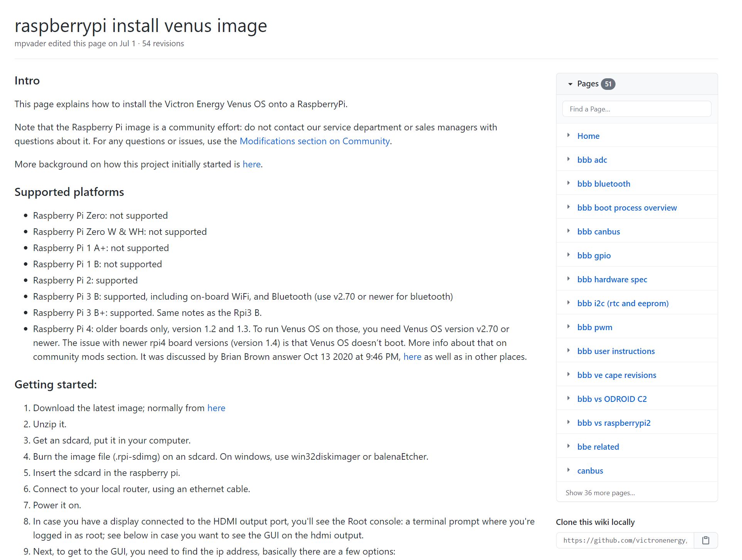Expand bbb vs ODROID C2 arrow
Image resolution: width=742 pixels, height=560 pixels.
point(568,398)
